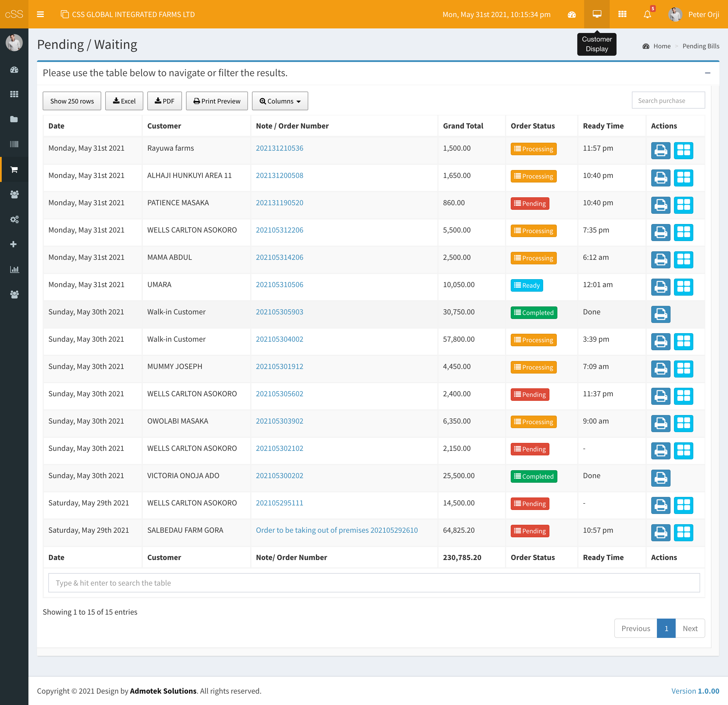The height and width of the screenshot is (705, 728).
Task: Open order link 202105312206
Action: [x=279, y=230]
